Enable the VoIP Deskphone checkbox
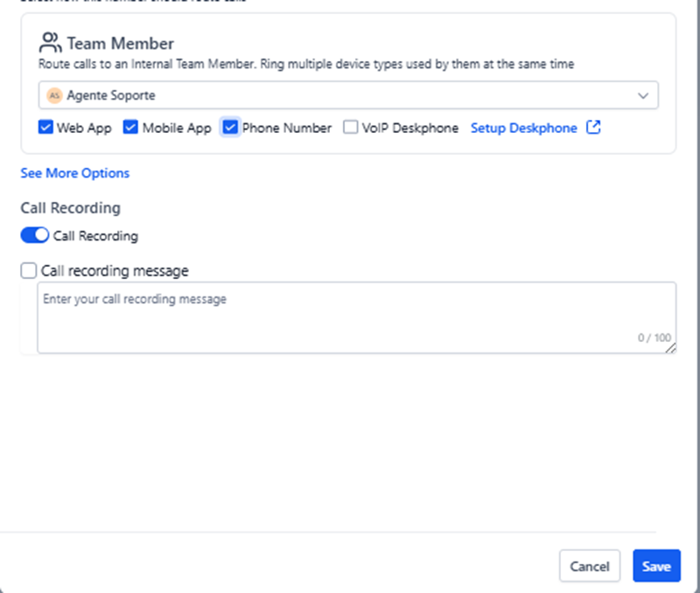This screenshot has width=700, height=593. point(351,128)
